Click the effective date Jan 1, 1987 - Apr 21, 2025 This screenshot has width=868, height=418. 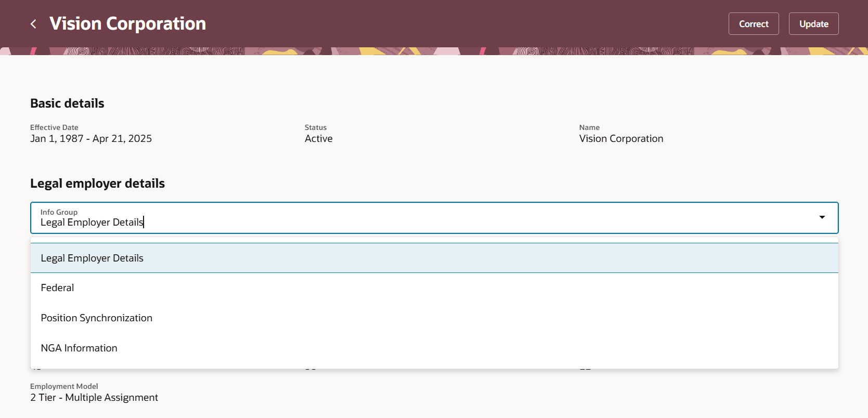pyautogui.click(x=91, y=139)
